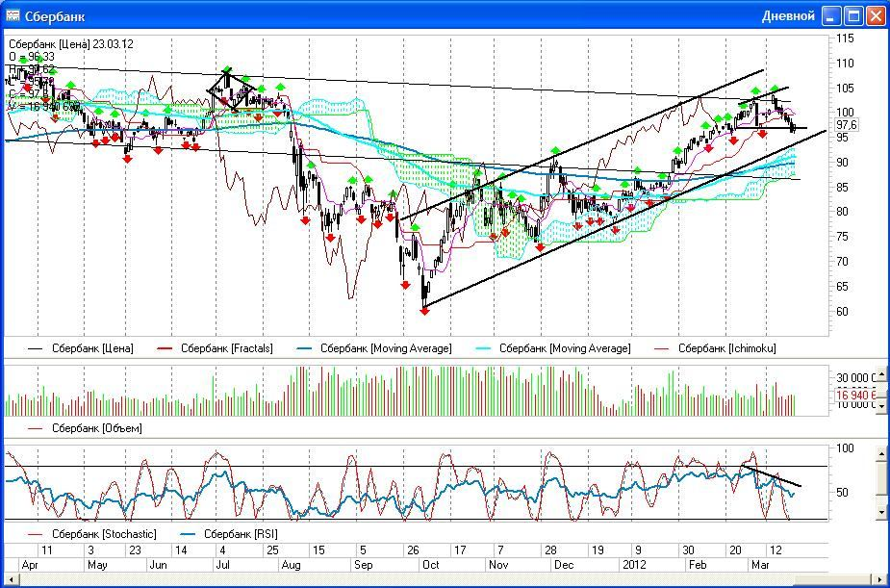Click the volume panel's scroll up arrow
Viewport: 890px width, 588px height.
tap(882, 374)
